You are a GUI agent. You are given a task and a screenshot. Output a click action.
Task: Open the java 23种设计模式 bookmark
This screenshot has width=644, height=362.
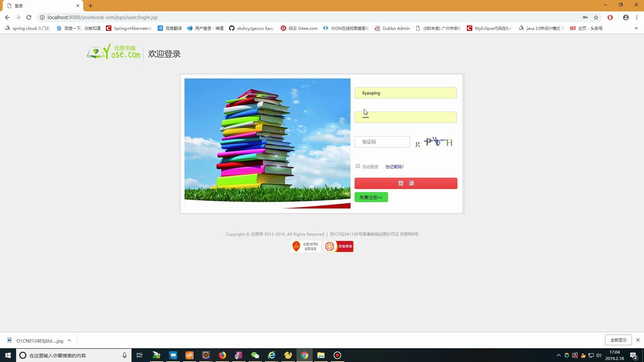541,28
